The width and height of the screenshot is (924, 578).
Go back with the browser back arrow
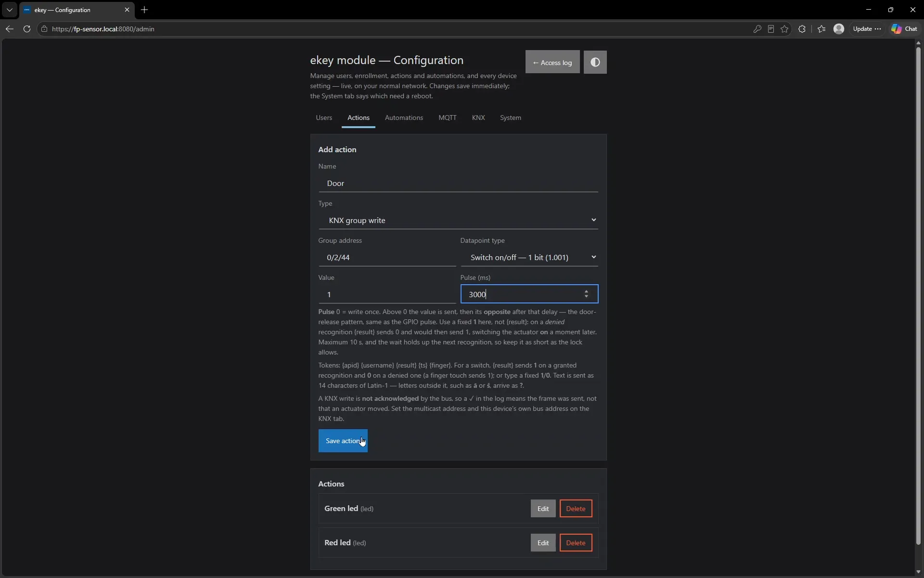(10, 29)
